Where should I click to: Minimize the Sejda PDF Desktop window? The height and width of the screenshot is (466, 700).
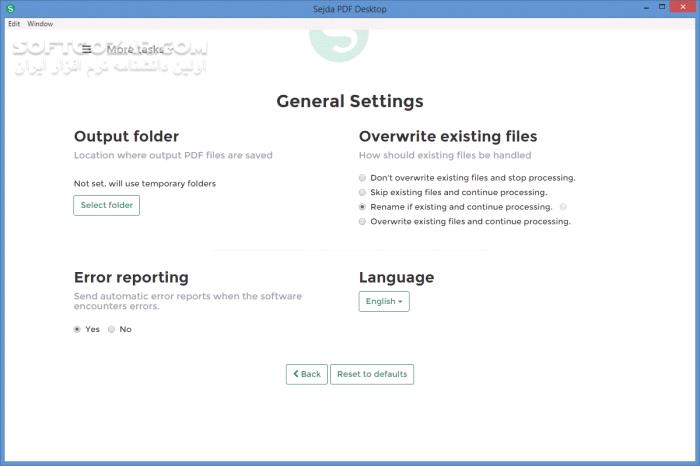[x=646, y=8]
